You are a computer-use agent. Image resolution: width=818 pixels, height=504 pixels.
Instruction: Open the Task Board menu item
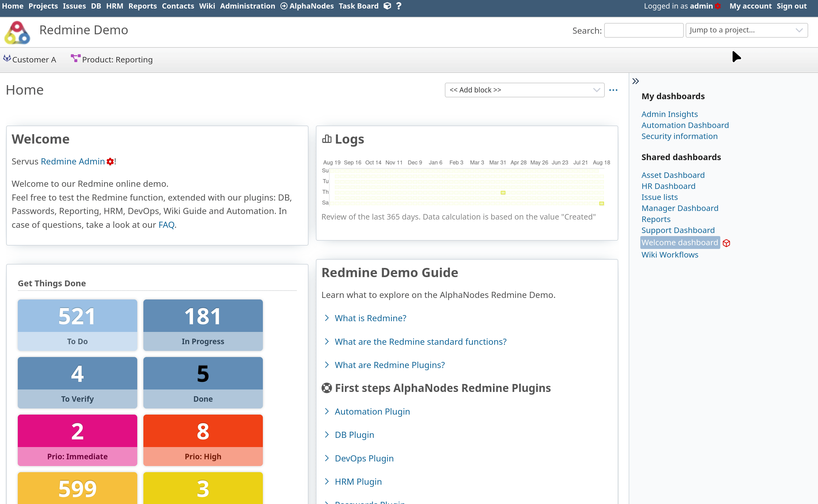(358, 6)
